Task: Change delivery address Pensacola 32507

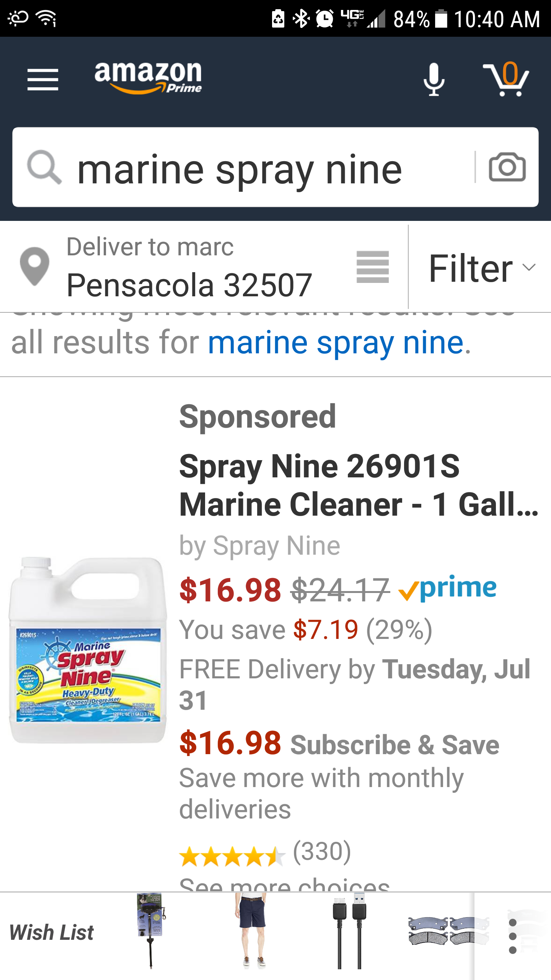Action: point(189,285)
